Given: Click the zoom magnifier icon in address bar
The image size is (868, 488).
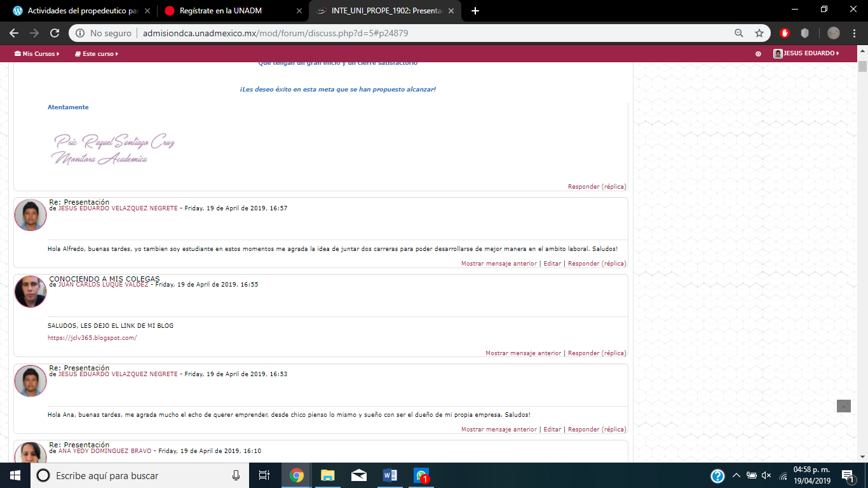Looking at the screenshot, I should [739, 33].
